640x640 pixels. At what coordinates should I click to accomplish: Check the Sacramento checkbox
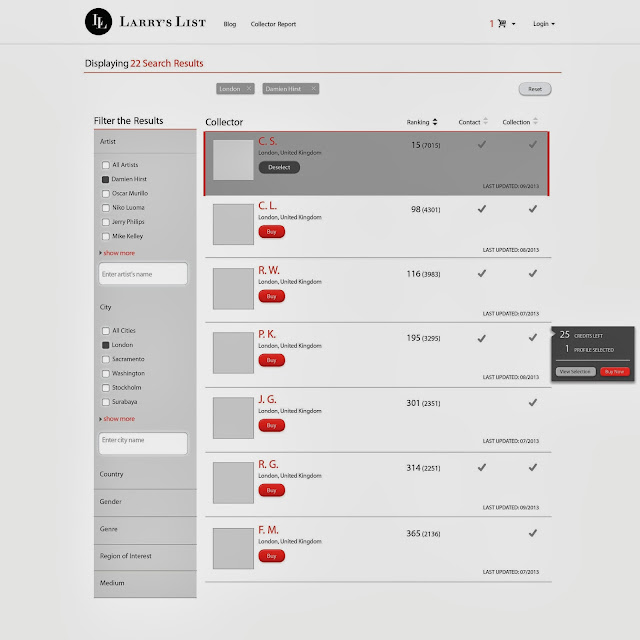coord(106,359)
